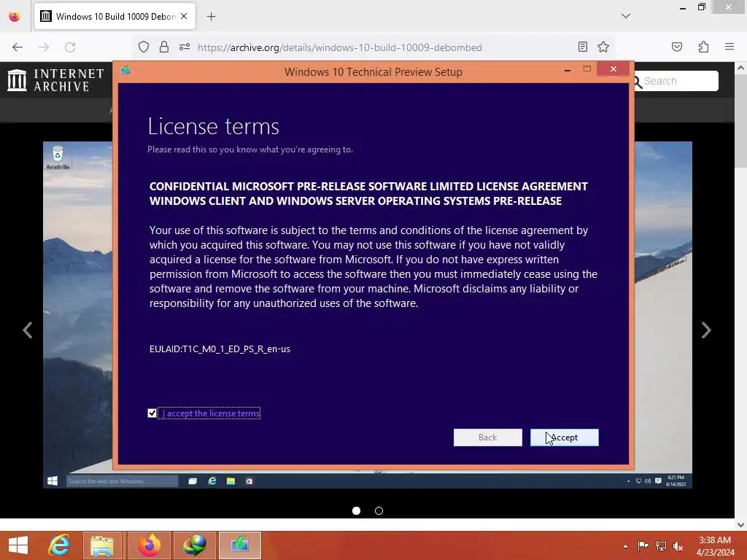Click the Accept button in setup

pos(564,437)
